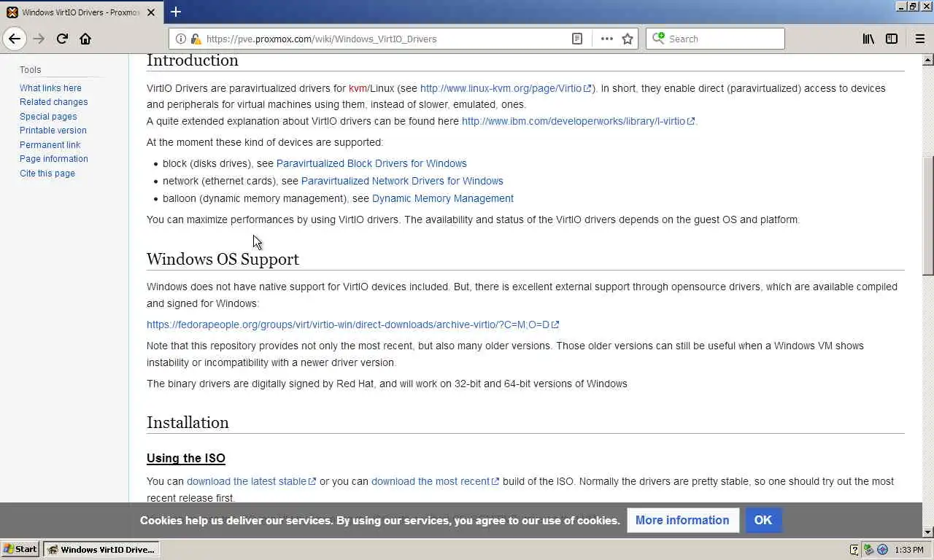Open the IBM developerworks l-virtio link
The height and width of the screenshot is (560, 934).
(x=578, y=121)
